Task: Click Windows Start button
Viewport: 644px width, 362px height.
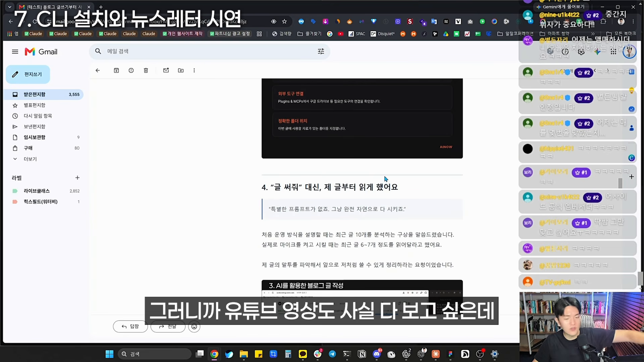Action: click(x=109, y=354)
